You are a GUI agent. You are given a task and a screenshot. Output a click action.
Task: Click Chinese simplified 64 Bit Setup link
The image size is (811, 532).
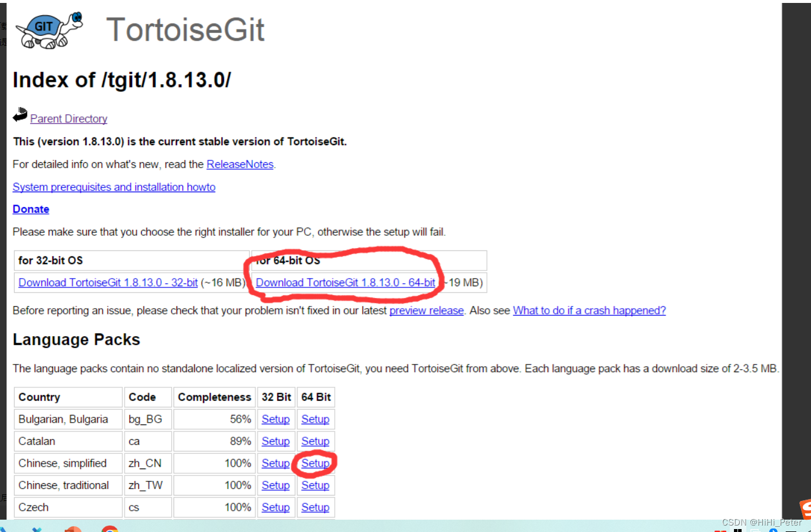(315, 463)
